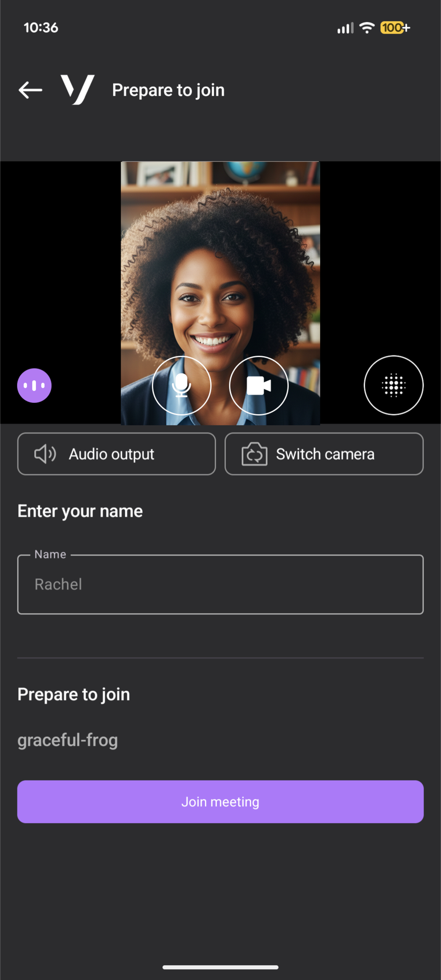This screenshot has width=441, height=980.
Task: Turn off the video camera
Action: [x=259, y=385]
